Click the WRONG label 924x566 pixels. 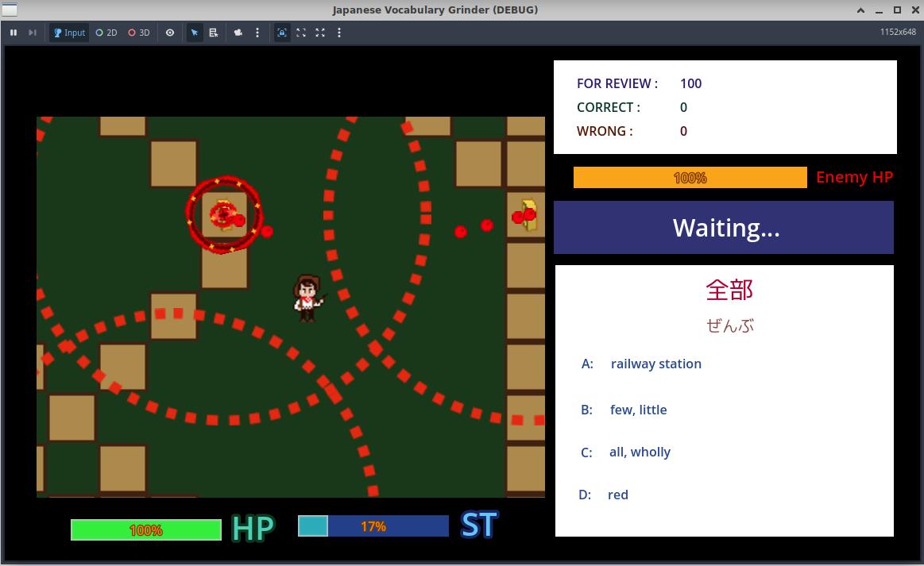[x=605, y=131]
